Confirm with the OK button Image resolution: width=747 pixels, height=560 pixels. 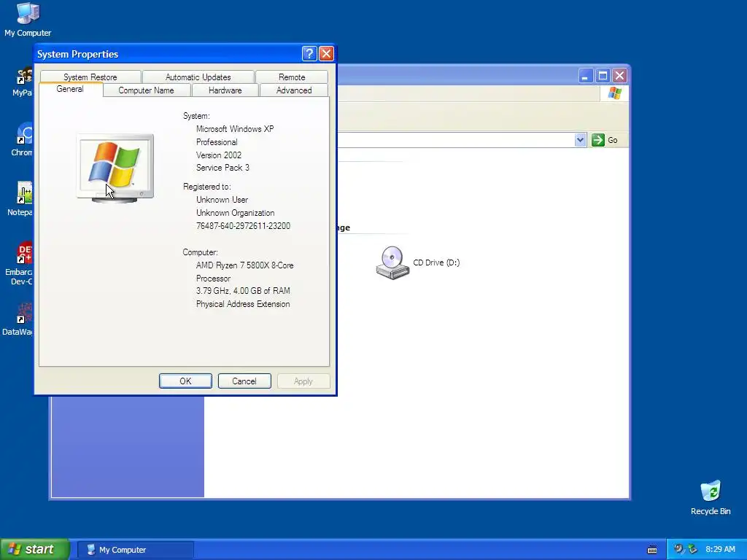point(185,381)
